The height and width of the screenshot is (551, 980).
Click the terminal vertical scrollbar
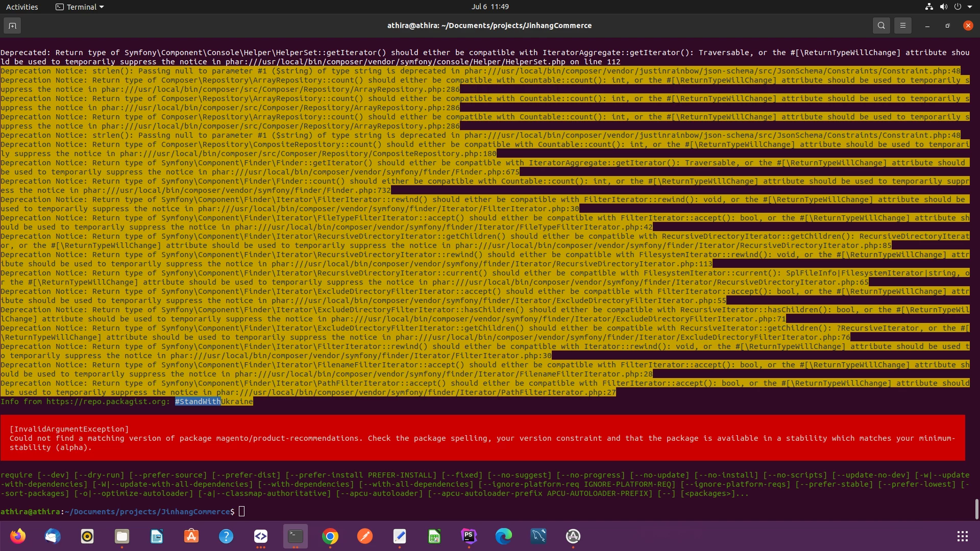point(976,509)
